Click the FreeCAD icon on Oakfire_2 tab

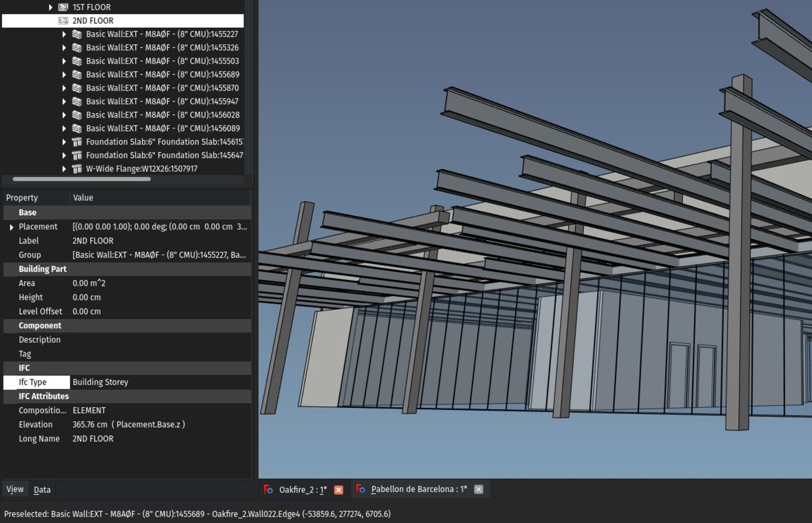pyautogui.click(x=268, y=490)
